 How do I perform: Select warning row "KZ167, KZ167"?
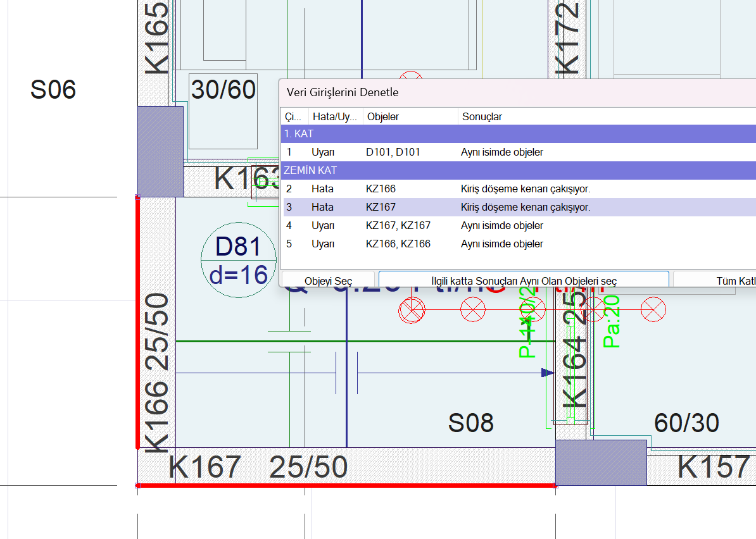click(519, 225)
